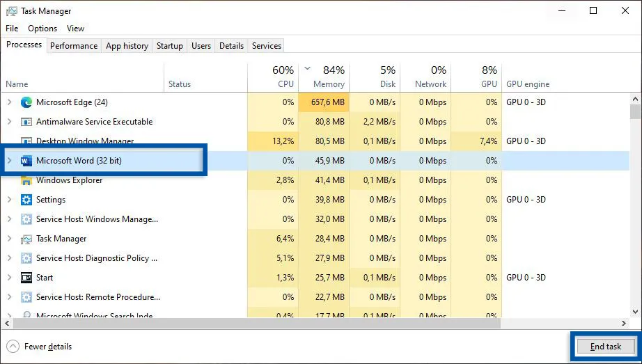Click the 13,2% CPU value
Viewport: 642px width, 364px height.
pos(283,141)
